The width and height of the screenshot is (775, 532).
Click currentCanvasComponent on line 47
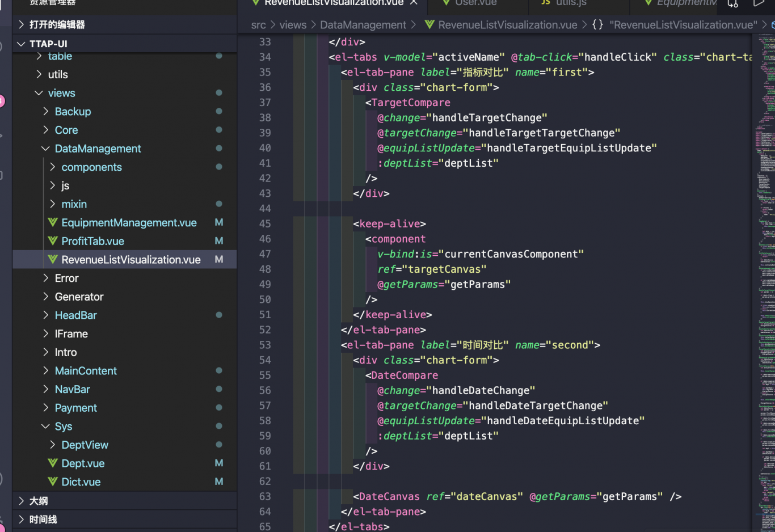click(x=511, y=254)
